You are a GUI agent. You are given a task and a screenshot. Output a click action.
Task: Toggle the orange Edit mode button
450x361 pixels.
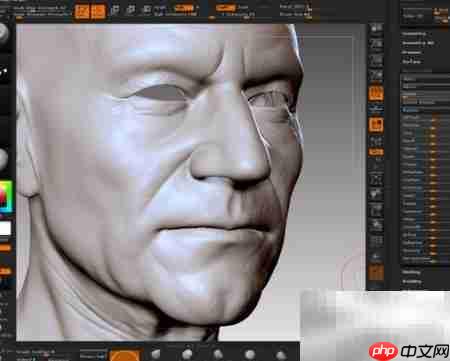[x=82, y=12]
